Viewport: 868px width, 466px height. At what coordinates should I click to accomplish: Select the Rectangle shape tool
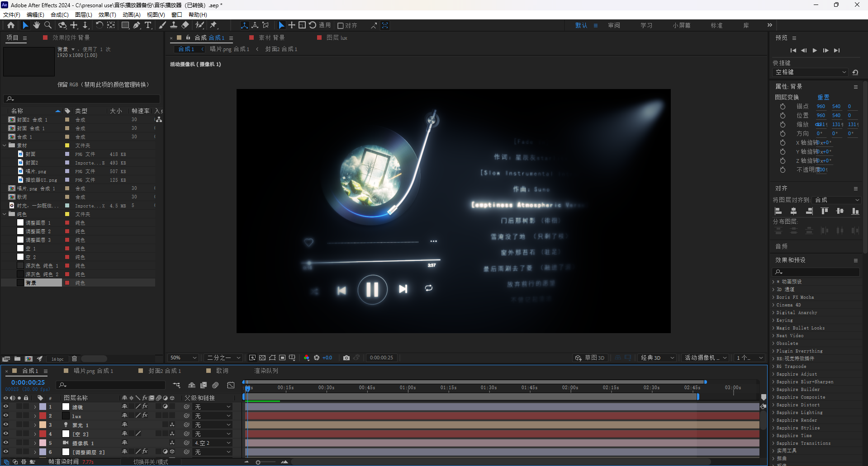125,25
